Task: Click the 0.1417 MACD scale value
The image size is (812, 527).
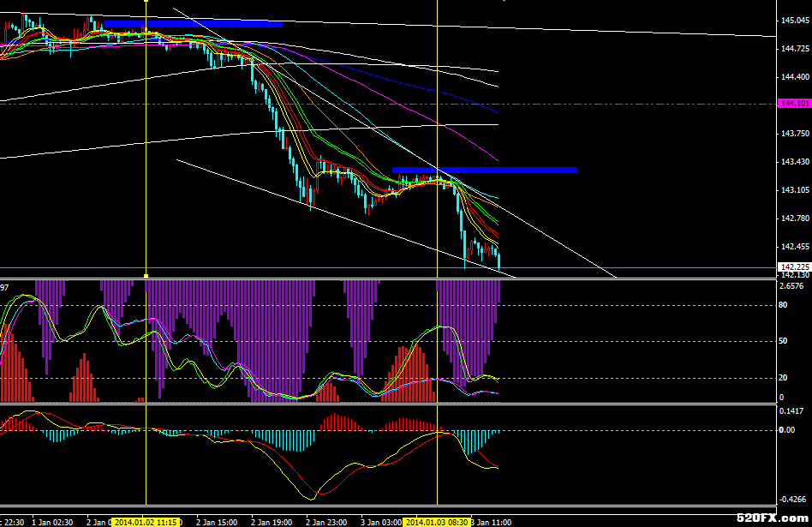Action: pyautogui.click(x=791, y=411)
